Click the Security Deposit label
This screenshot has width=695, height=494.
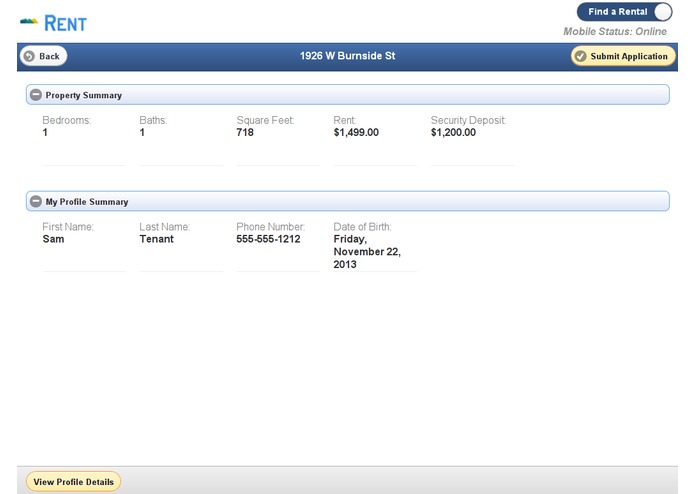468,121
